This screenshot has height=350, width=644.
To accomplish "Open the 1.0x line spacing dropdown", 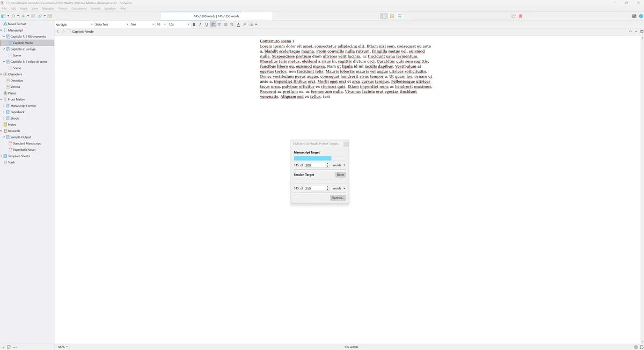I will 179,24.
